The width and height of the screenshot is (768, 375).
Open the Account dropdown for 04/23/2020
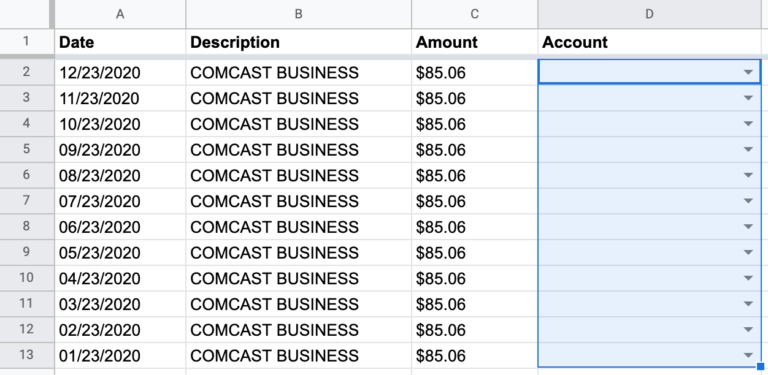pos(747,278)
